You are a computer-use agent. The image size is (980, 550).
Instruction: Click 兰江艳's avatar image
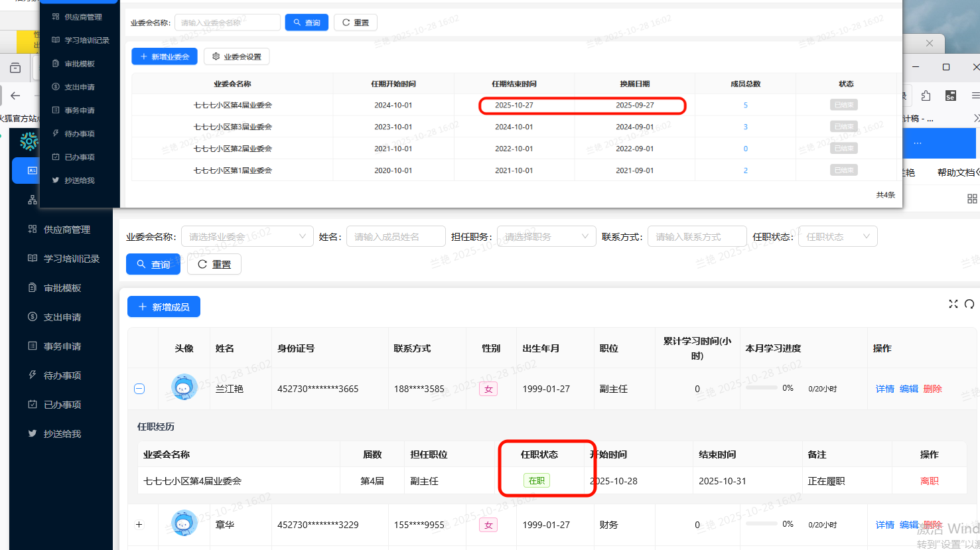184,388
